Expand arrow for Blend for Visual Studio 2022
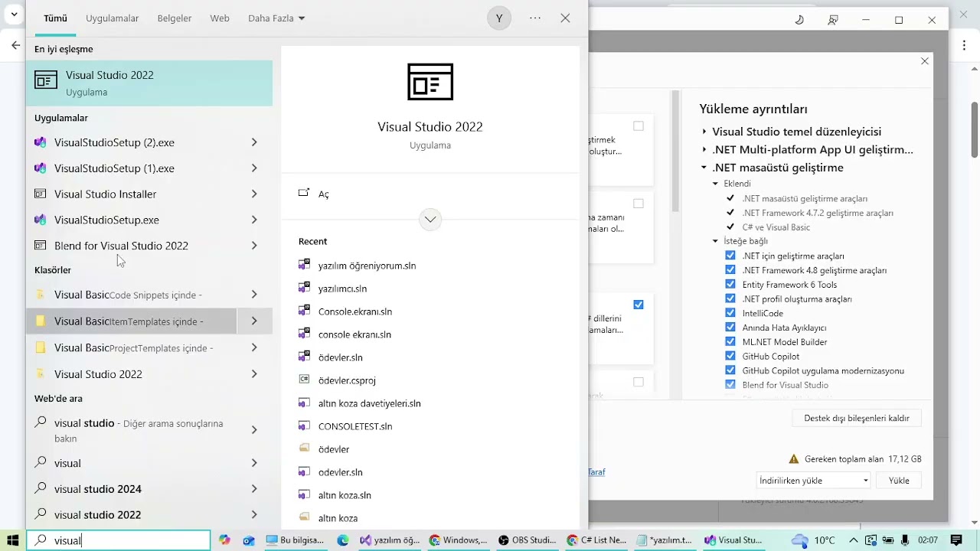This screenshot has height=551, width=980. [x=254, y=246]
